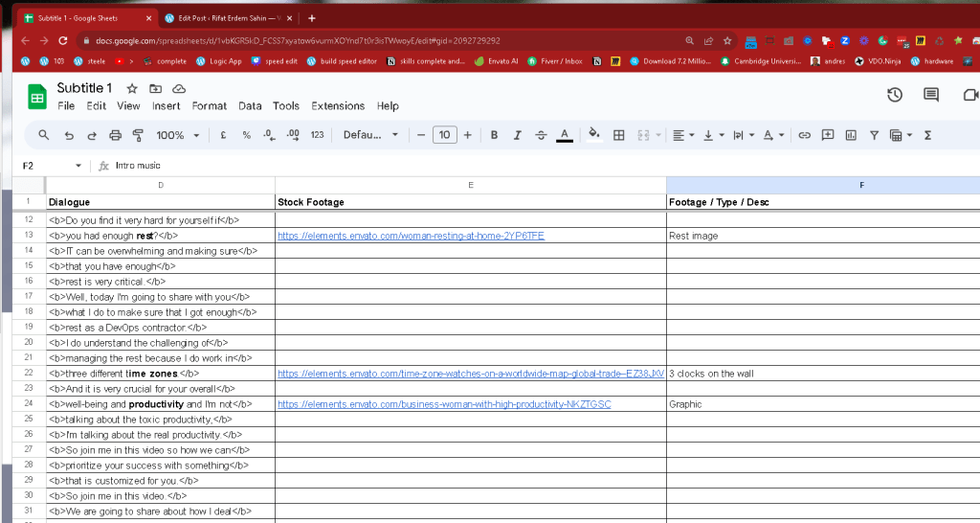Open horizontal align dropdown
The width and height of the screenshot is (980, 523).
(x=683, y=135)
